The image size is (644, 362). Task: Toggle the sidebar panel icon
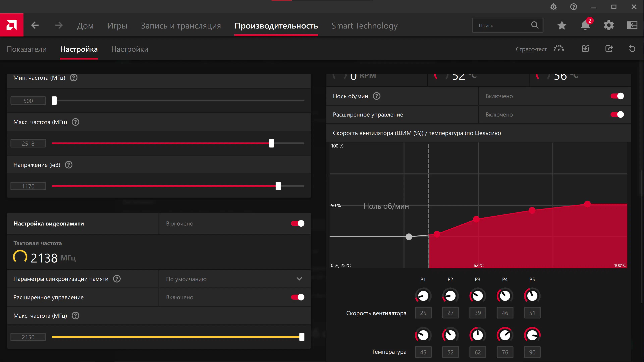coord(632,25)
